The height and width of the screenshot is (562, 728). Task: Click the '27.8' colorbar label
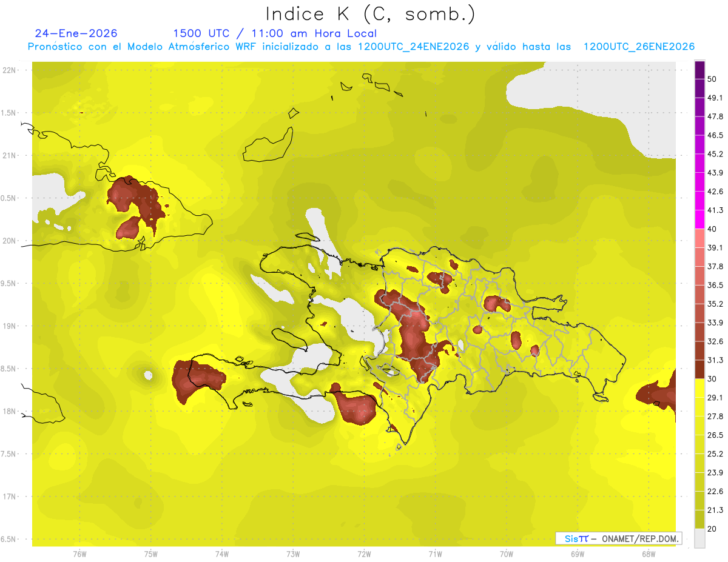715,416
